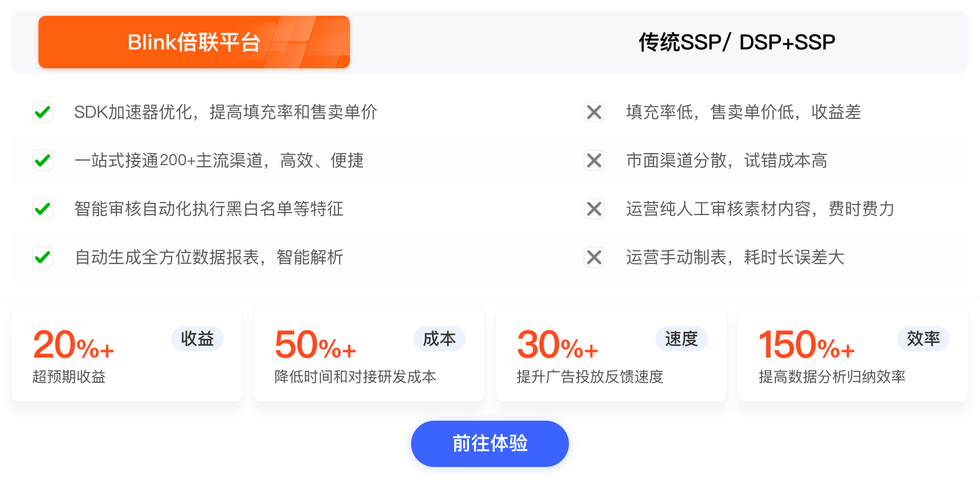Click the X mark beside 市面渠道分散

tap(594, 160)
